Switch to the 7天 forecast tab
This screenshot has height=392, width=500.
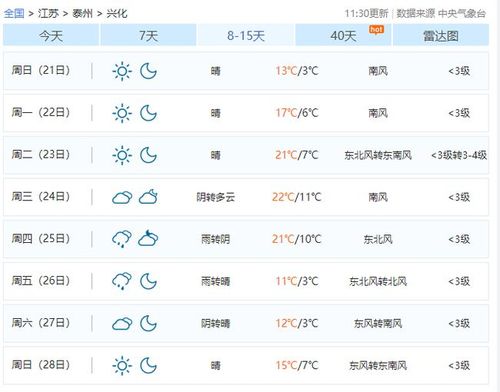148,35
